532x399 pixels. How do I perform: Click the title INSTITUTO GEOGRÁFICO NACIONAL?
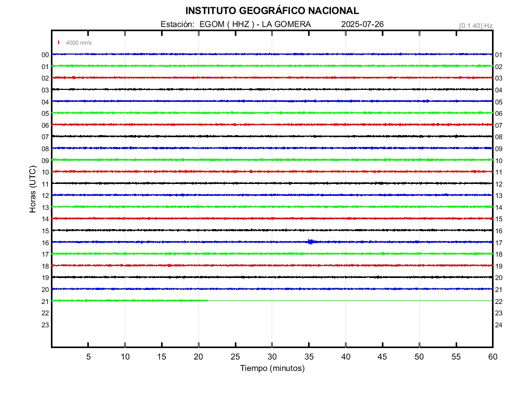tap(272, 11)
